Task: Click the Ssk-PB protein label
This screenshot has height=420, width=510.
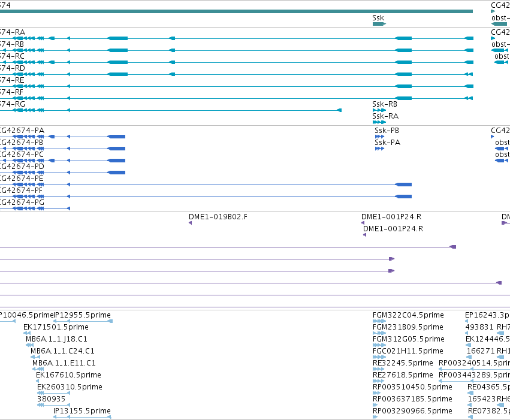Action: tap(387, 131)
